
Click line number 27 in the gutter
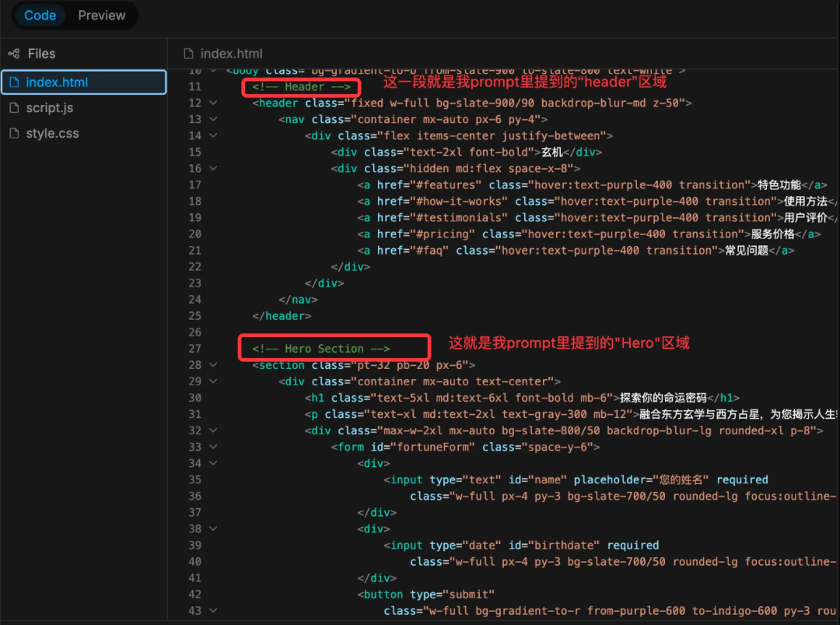tap(195, 349)
